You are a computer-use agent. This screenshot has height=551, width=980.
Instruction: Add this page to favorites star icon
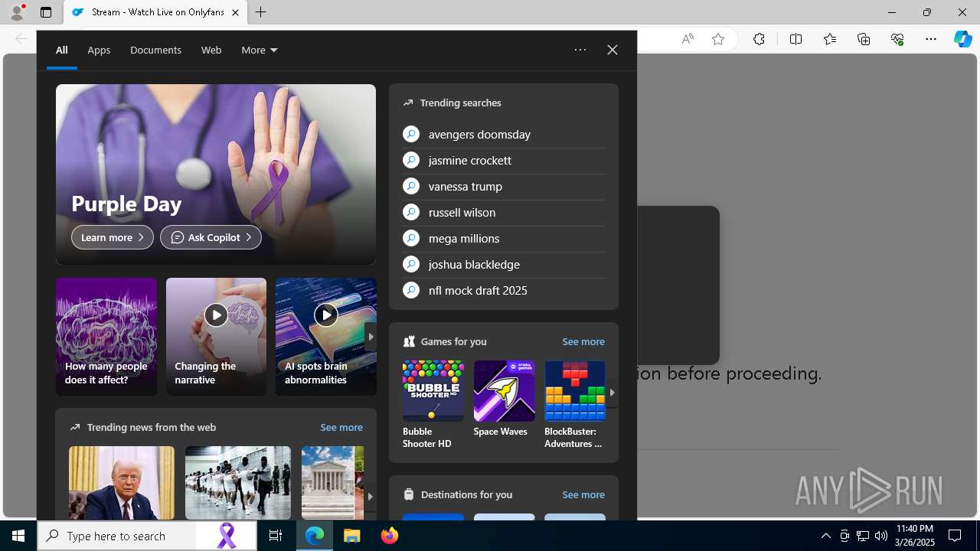718,39
